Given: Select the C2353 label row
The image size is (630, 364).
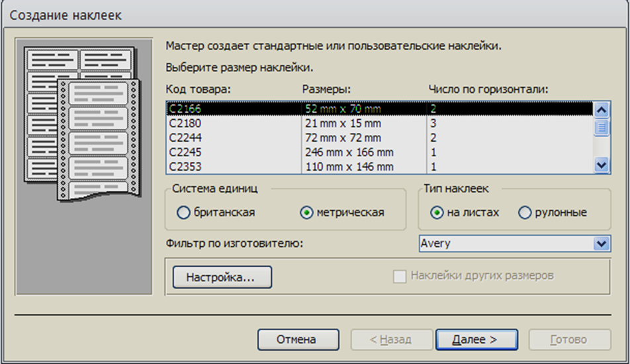Looking at the screenshot, I should (379, 167).
